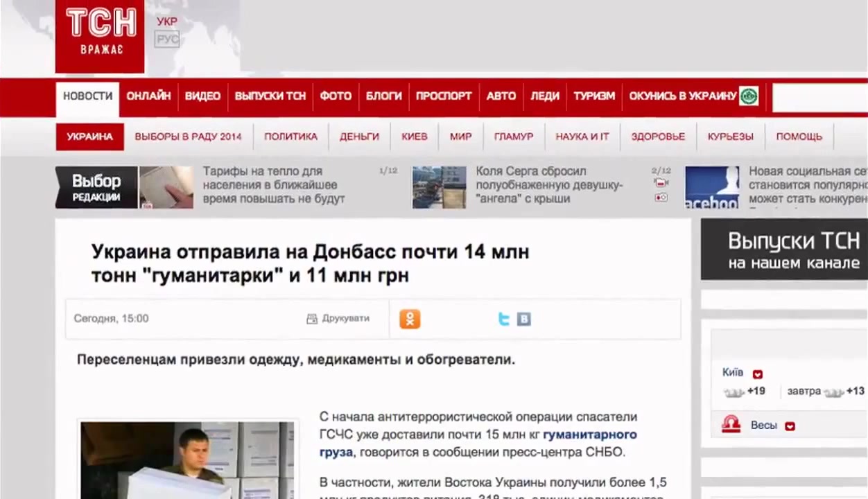Share article on Twitter
Image resolution: width=868 pixels, height=499 pixels.
coord(504,319)
